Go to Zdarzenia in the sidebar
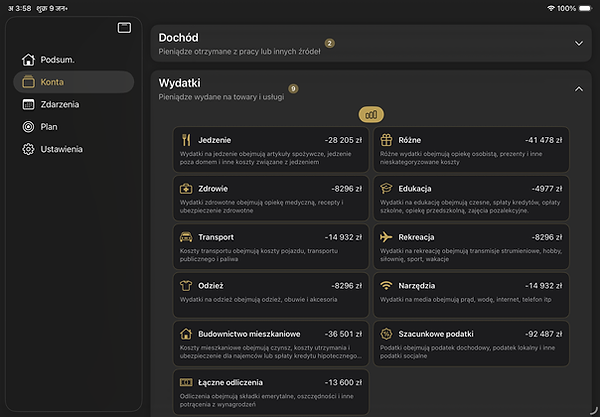Image resolution: width=600 pixels, height=417 pixels. pyautogui.click(x=60, y=104)
